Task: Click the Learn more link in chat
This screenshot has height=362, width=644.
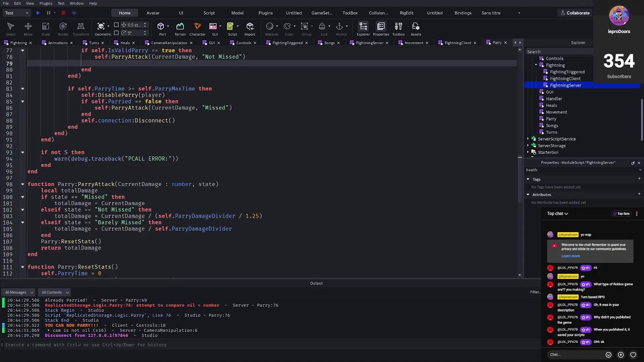Action: pyautogui.click(x=571, y=256)
